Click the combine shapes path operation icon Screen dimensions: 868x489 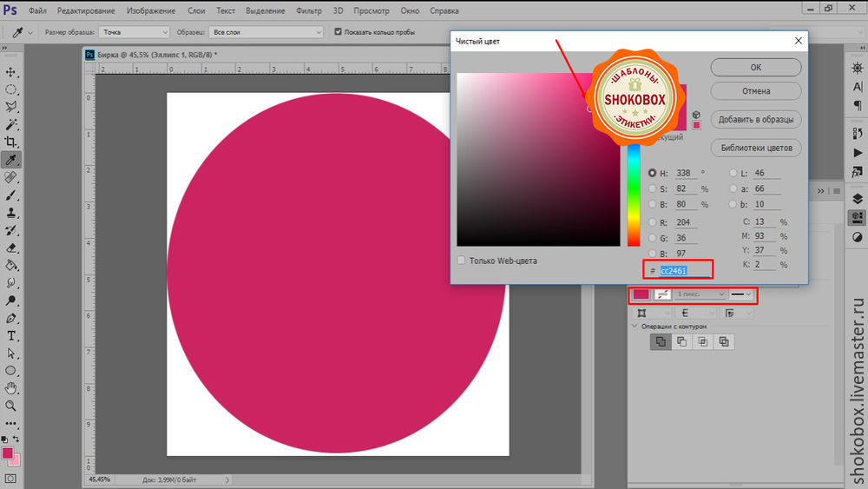(x=661, y=341)
